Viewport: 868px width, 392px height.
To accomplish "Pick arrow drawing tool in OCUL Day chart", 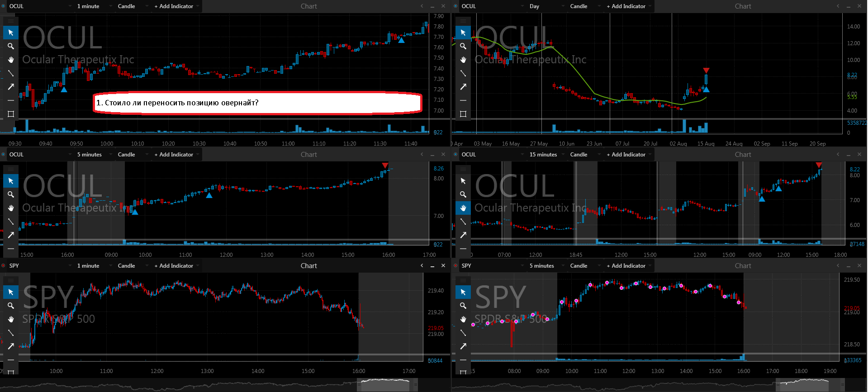I will (x=463, y=87).
